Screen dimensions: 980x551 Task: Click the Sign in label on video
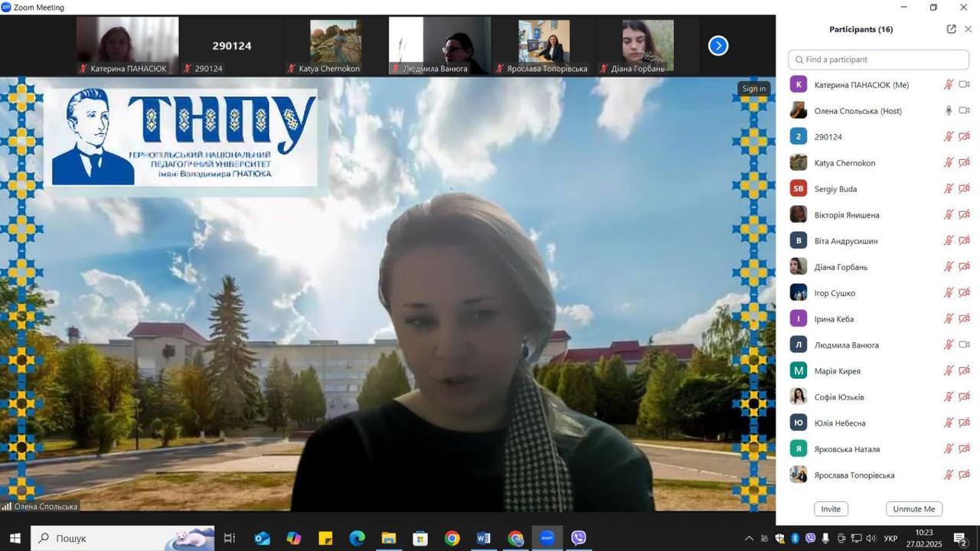[753, 89]
